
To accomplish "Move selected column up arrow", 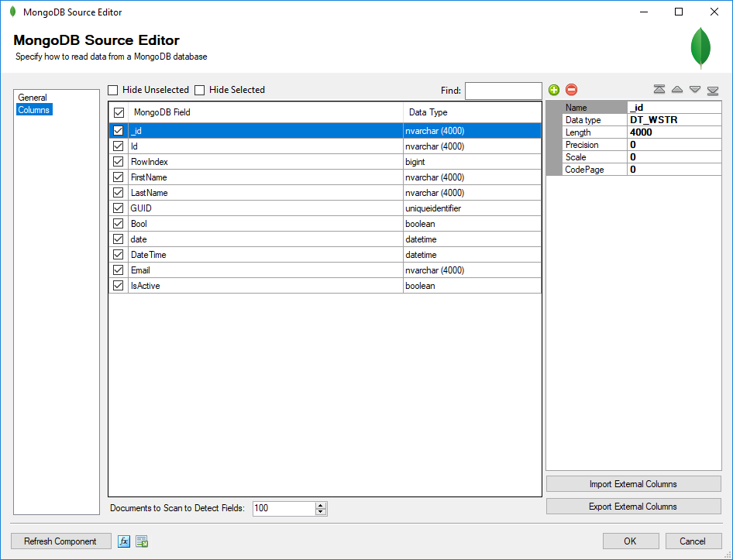I will (x=677, y=89).
